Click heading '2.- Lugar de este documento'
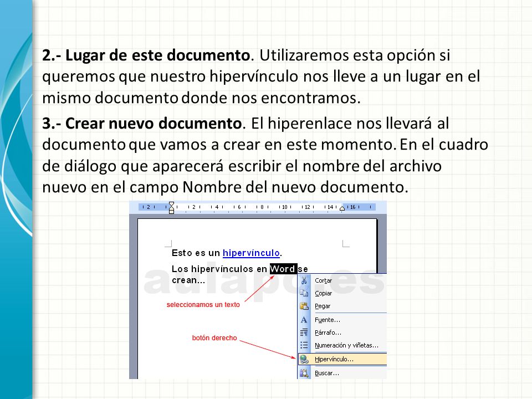Screen dimensions: 532x399 (146, 55)
